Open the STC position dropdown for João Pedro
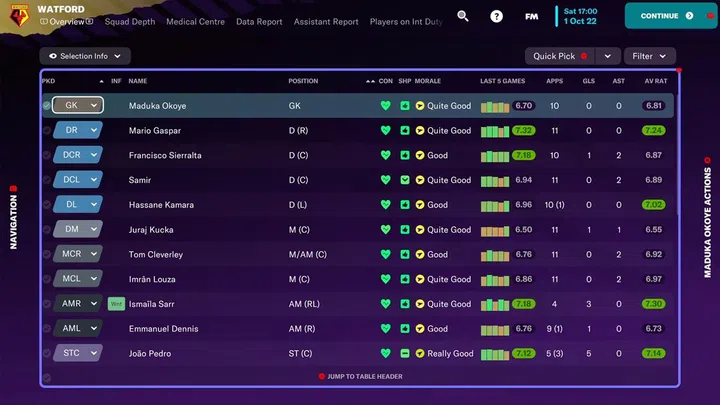This screenshot has width=720, height=405. pos(78,353)
